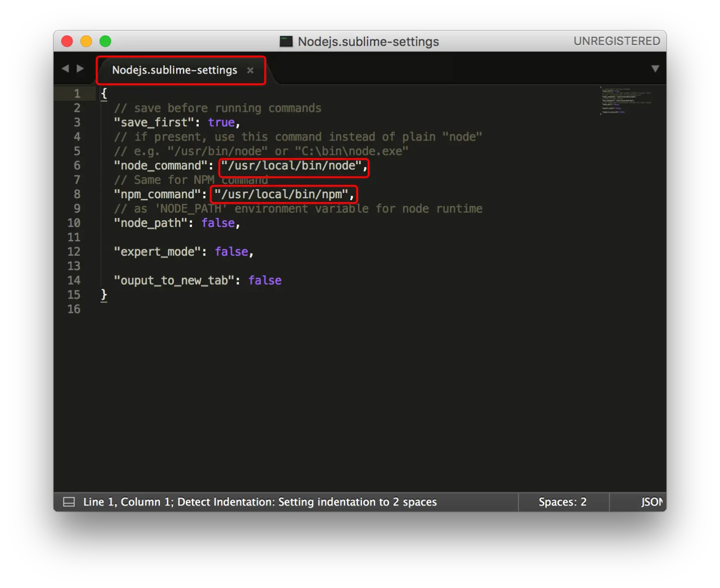Click the comment "save before running commands"

(x=217, y=108)
